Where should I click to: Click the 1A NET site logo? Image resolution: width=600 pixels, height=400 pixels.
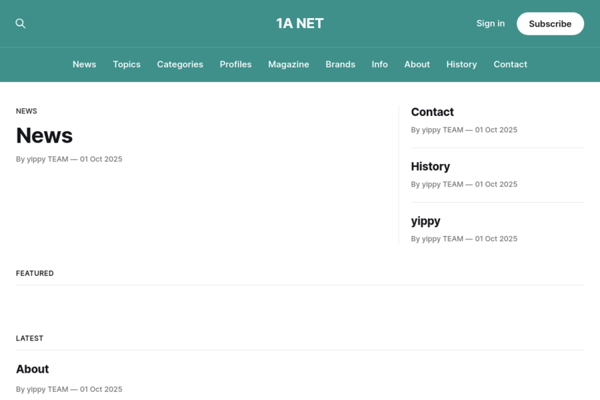coord(300,24)
